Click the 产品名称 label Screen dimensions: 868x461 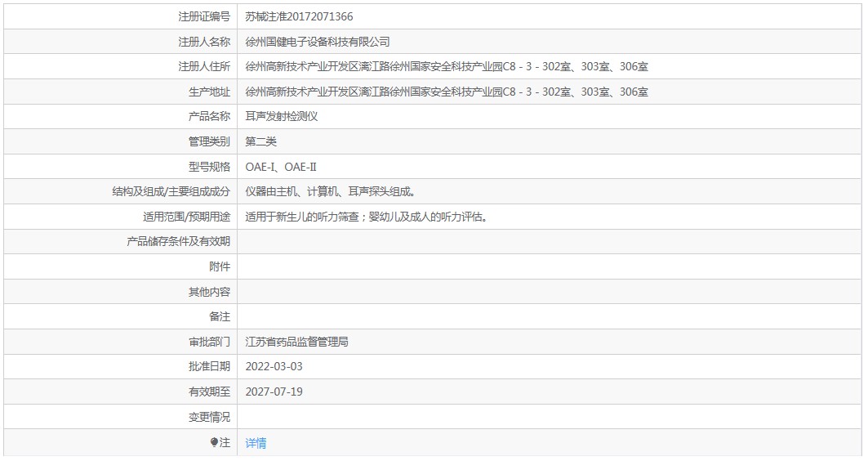[x=209, y=116]
